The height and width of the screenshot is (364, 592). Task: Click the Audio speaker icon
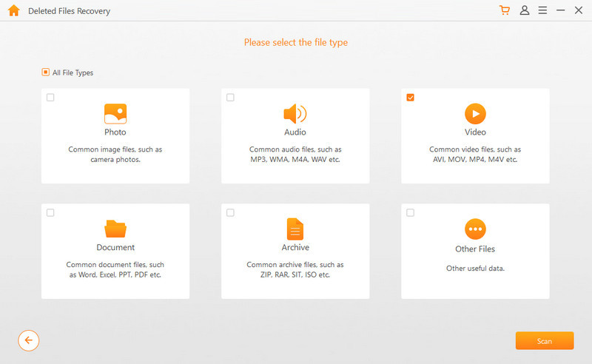(295, 114)
